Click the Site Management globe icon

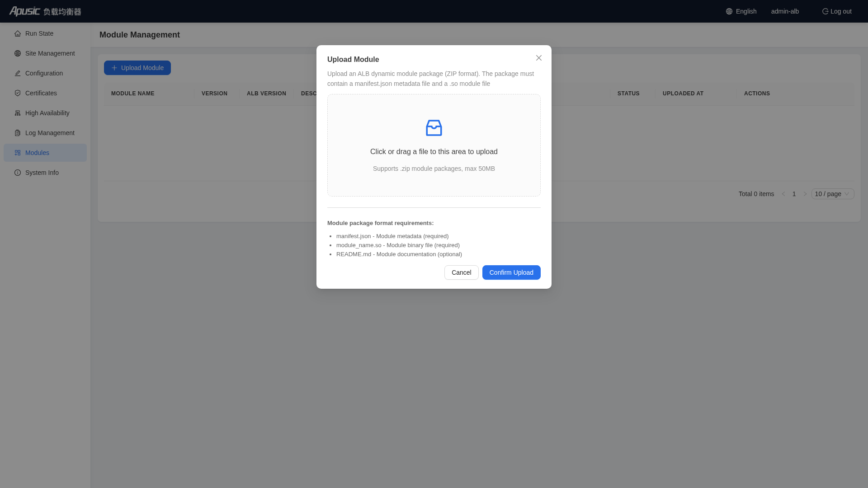point(18,53)
